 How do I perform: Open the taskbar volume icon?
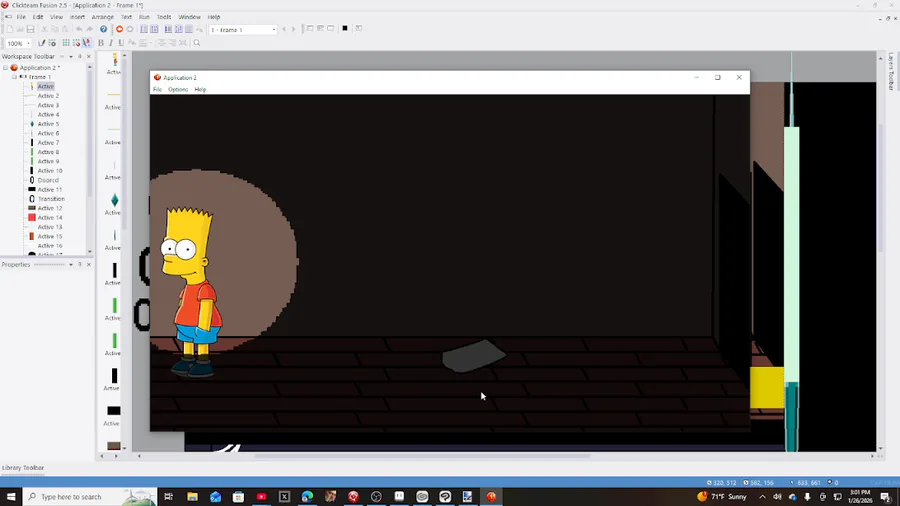coord(777,497)
